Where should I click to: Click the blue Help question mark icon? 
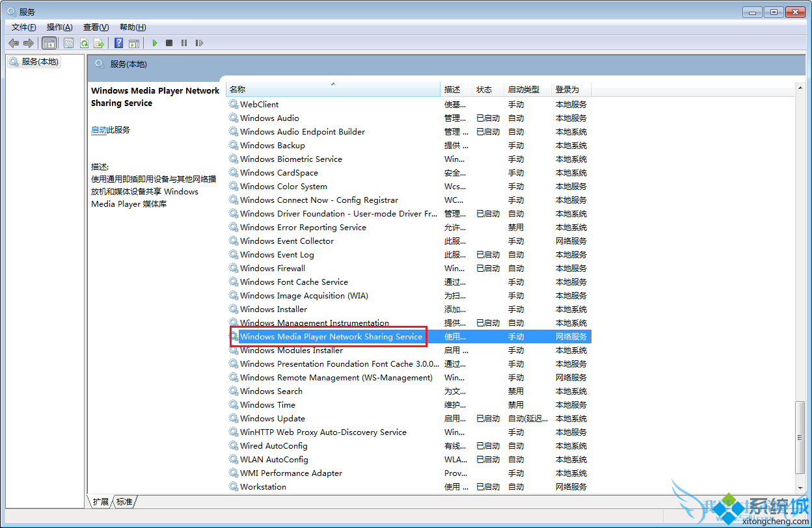pos(118,43)
